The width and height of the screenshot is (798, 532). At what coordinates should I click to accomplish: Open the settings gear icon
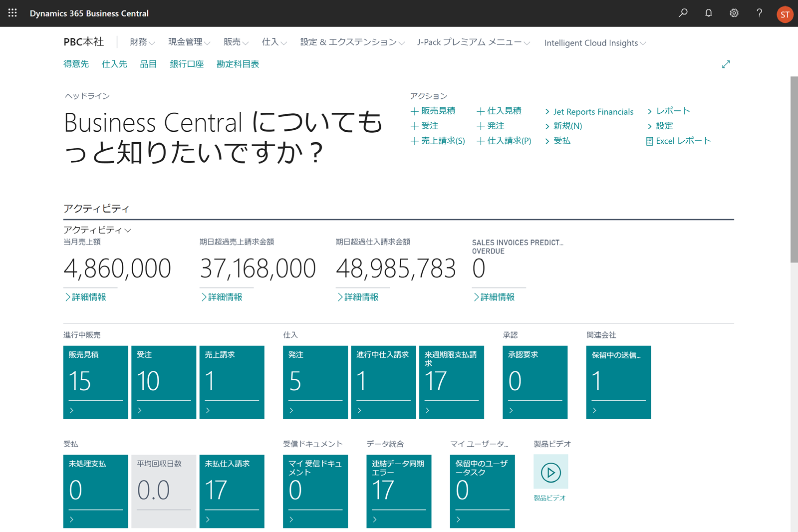pos(734,13)
